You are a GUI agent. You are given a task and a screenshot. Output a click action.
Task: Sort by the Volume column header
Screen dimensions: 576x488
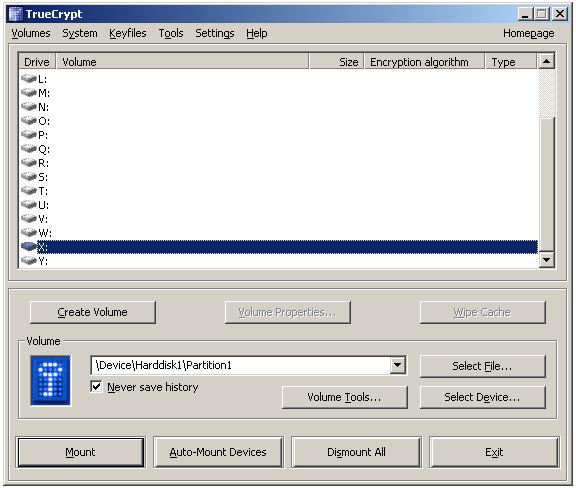182,62
